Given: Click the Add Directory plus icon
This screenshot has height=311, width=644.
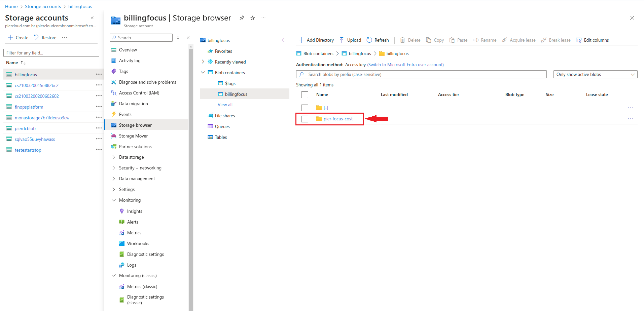Looking at the screenshot, I should [301, 40].
